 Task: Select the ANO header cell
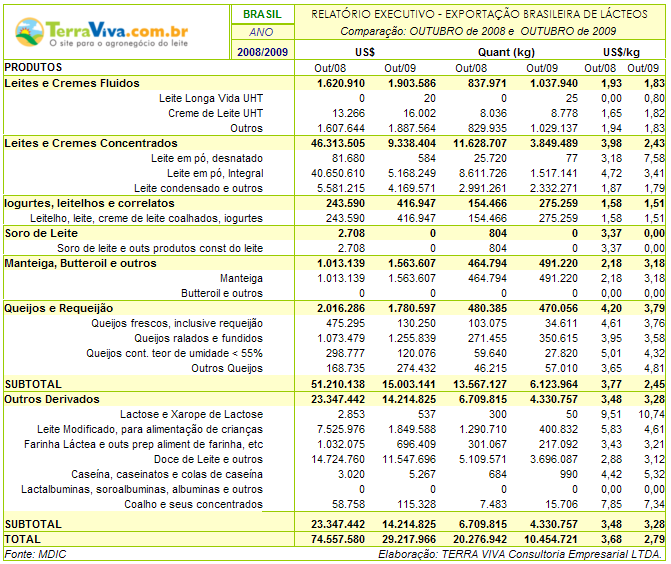(x=261, y=32)
